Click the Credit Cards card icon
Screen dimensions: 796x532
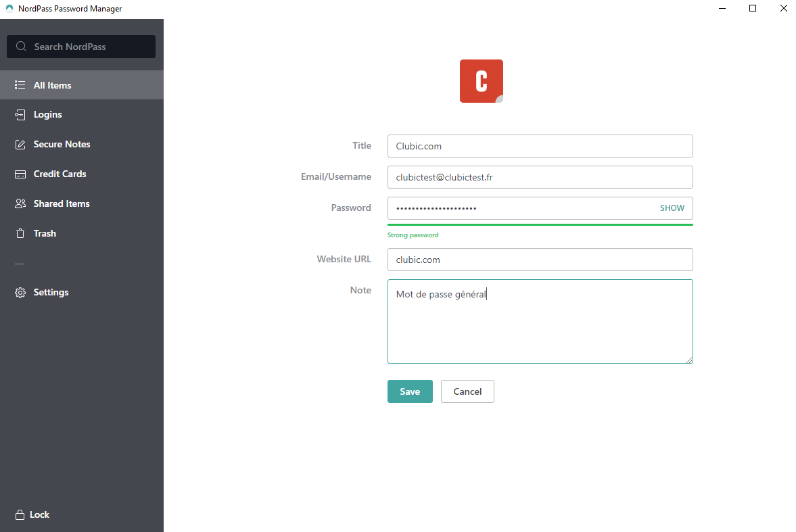click(x=20, y=174)
